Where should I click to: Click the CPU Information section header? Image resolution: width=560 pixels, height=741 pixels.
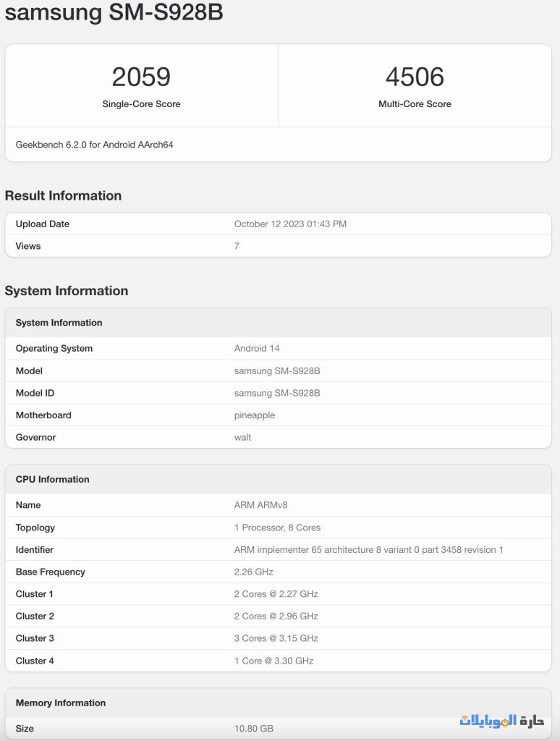52,480
